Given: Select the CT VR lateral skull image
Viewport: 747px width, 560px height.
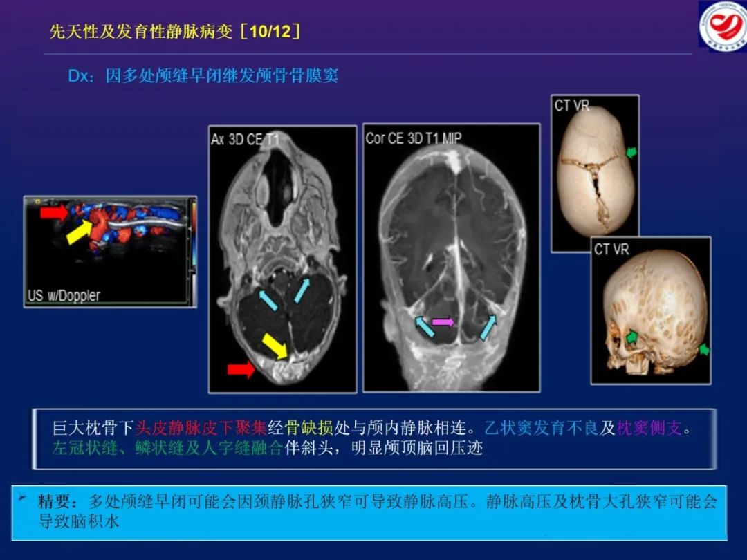Looking at the screenshot, I should point(651,310).
